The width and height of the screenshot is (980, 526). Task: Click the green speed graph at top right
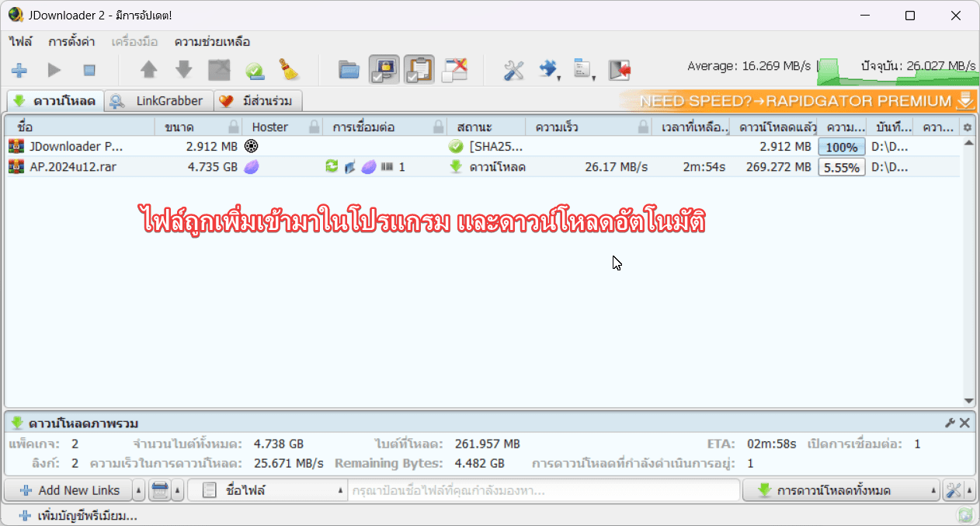[x=897, y=71]
